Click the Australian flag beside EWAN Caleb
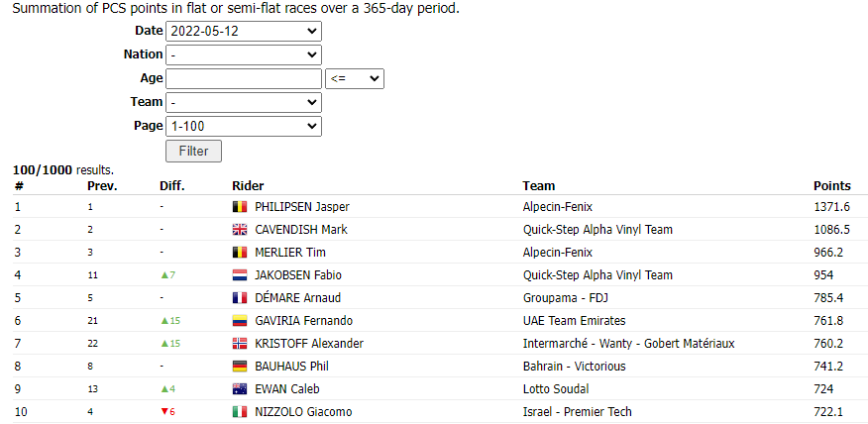Viewport: 868px width, 424px height. [239, 389]
